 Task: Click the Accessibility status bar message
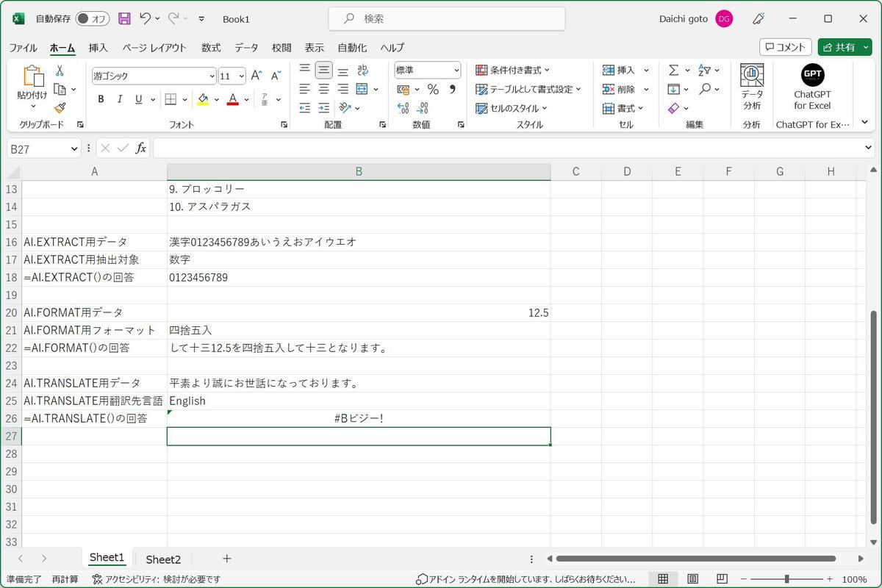coord(157,579)
